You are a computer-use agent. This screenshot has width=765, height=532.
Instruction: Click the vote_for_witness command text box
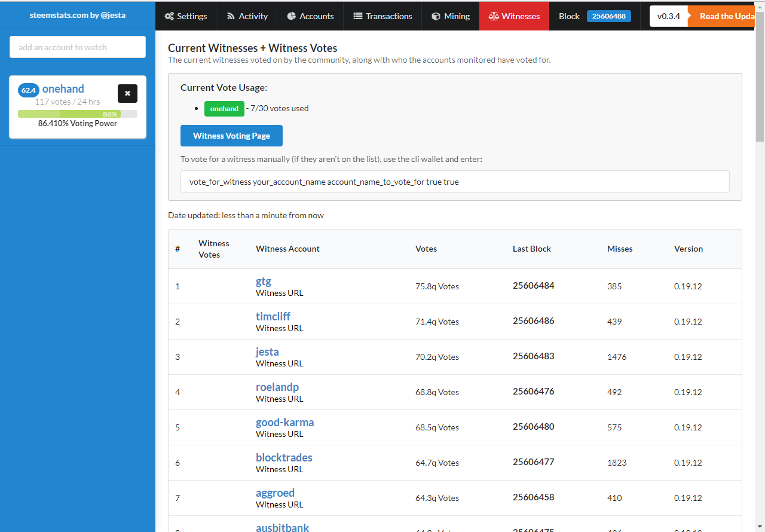tap(455, 182)
